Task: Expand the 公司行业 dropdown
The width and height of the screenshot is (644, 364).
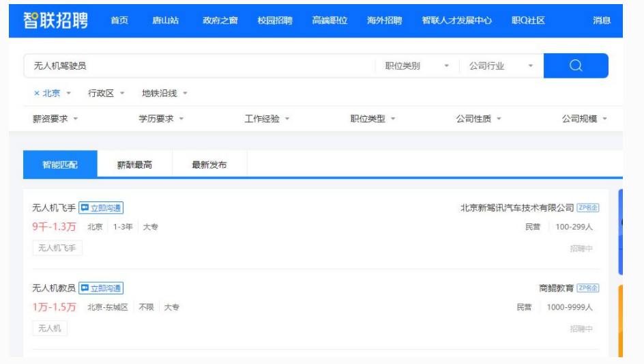Action: coord(501,66)
